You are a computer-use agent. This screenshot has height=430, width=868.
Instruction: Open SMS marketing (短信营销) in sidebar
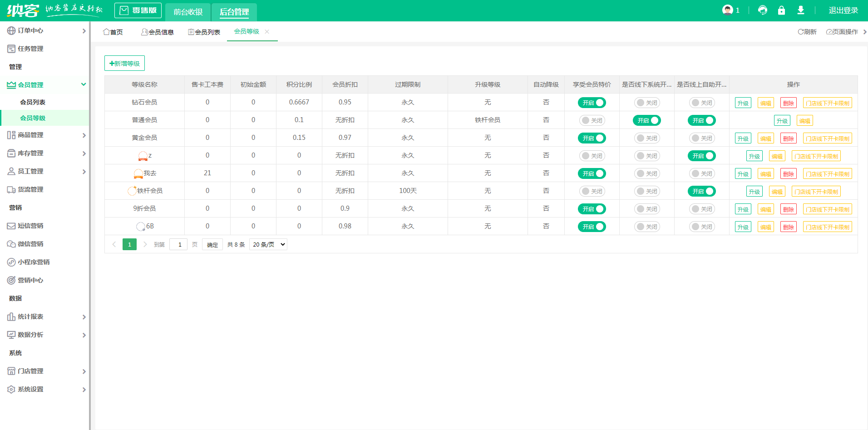pos(30,226)
